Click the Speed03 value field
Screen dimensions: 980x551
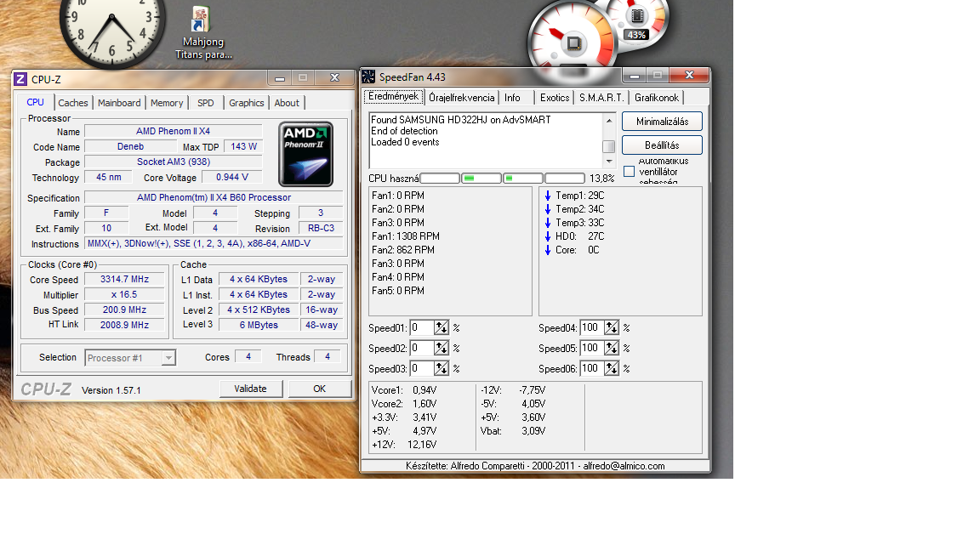[x=422, y=368]
